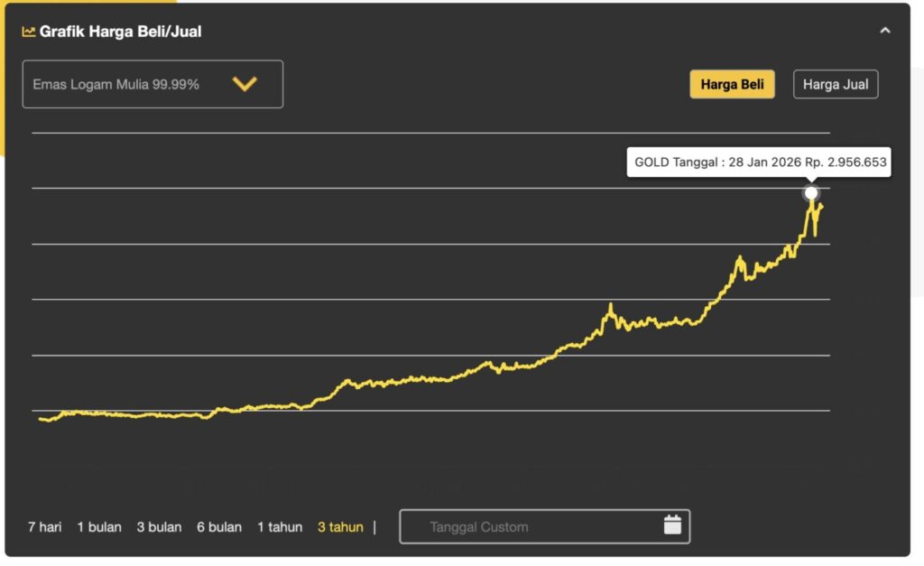The width and height of the screenshot is (924, 566).
Task: Open the Emas Logam Mulia 99.99% dropdown
Action: click(x=152, y=84)
